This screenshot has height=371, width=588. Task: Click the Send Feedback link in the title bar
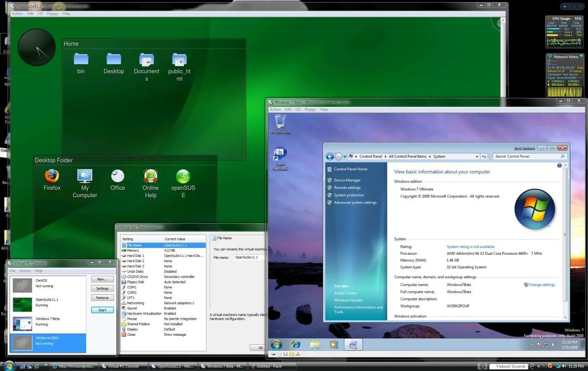525,148
